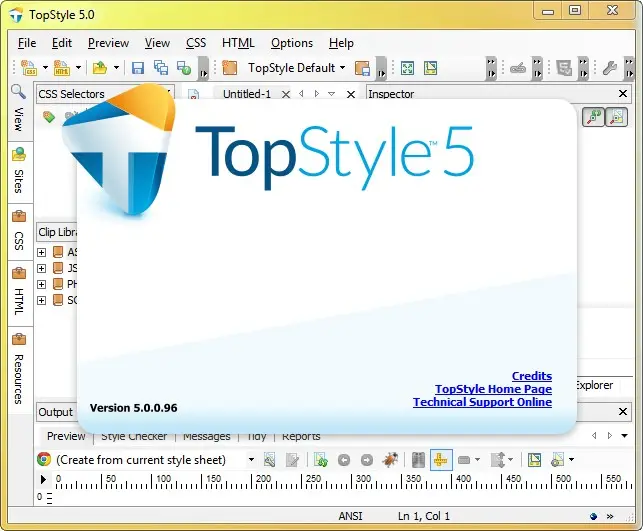
Task: Click the green preview pane layout icon
Action: point(431,68)
